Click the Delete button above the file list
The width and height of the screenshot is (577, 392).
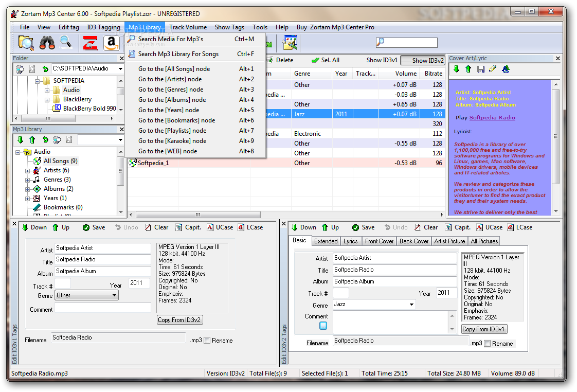280,60
